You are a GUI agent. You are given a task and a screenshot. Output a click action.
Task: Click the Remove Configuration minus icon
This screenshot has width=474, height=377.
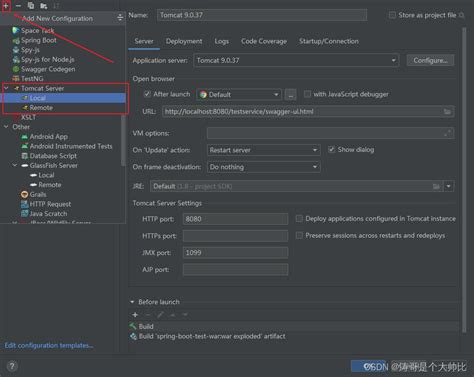click(18, 6)
